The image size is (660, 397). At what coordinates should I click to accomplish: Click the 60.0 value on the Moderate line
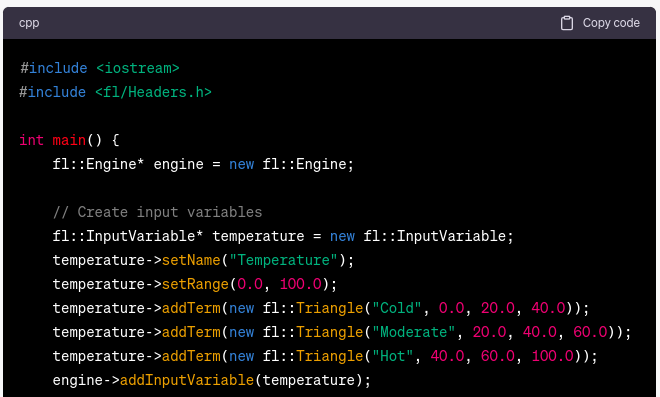point(590,332)
